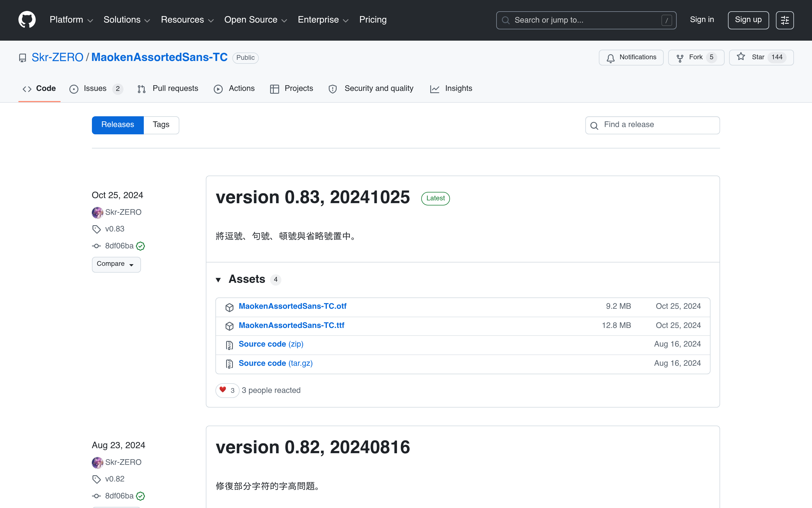Open the MaokenAssortedSans-TC repository link
The image size is (812, 508).
(x=159, y=58)
